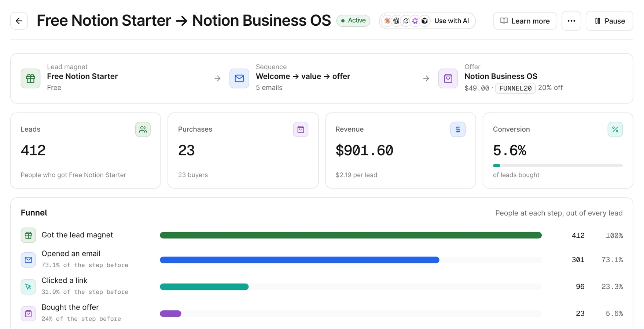
Task: Click the ChatGPT swirl icon in AI pill
Action: click(x=396, y=21)
